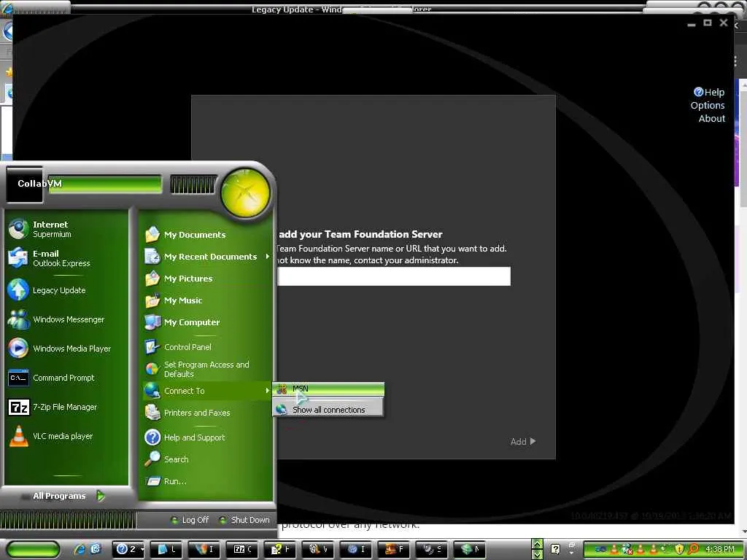Image resolution: width=747 pixels, height=560 pixels.
Task: Launch Internet Explorer from quick launch
Action: click(80, 549)
